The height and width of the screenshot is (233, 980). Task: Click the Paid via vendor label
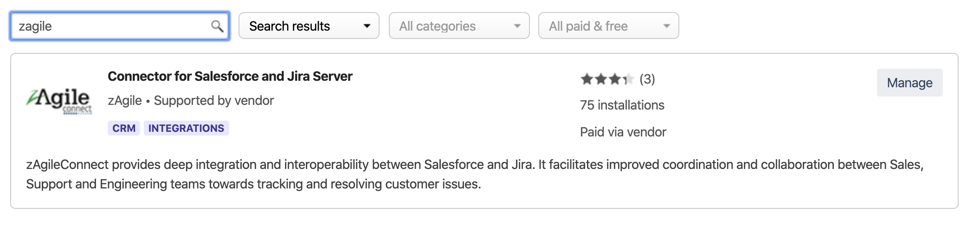pos(623,132)
